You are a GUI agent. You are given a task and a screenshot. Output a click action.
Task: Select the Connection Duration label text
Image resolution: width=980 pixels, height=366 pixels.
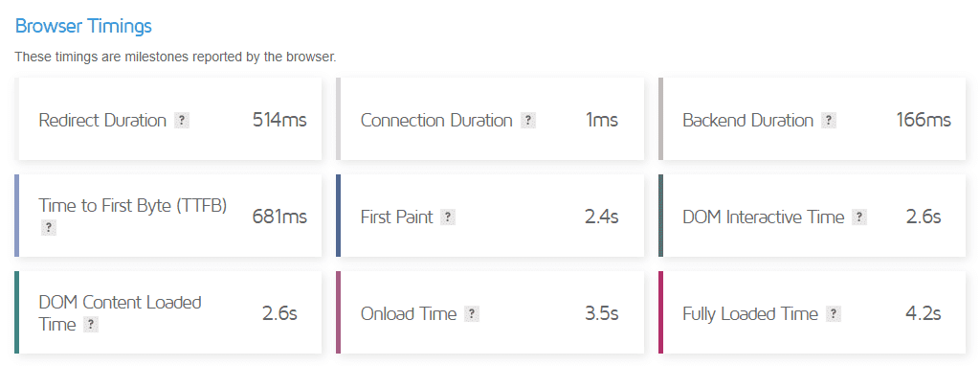click(x=436, y=121)
